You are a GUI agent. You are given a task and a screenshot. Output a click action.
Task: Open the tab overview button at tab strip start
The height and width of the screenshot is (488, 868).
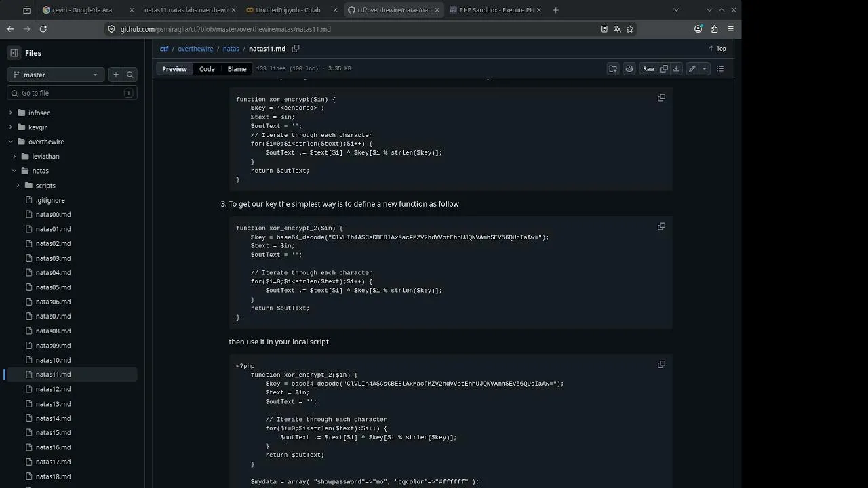coord(26,10)
